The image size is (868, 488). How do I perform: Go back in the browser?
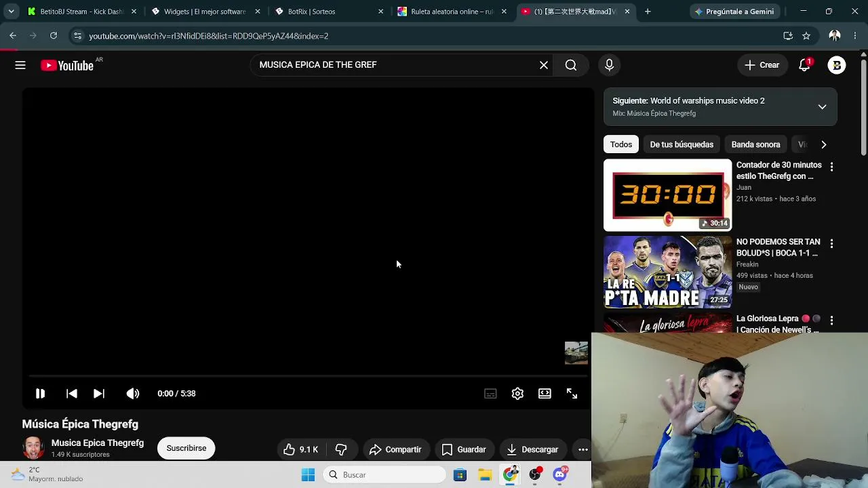point(13,36)
